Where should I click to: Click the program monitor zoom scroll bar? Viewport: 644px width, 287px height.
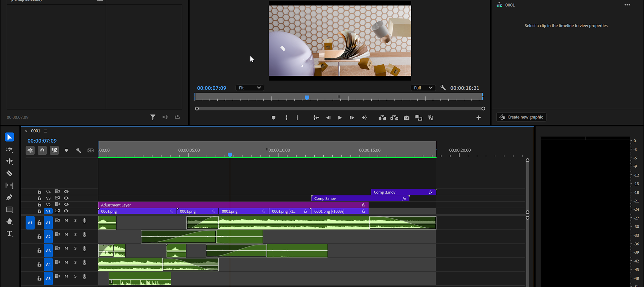(340, 109)
